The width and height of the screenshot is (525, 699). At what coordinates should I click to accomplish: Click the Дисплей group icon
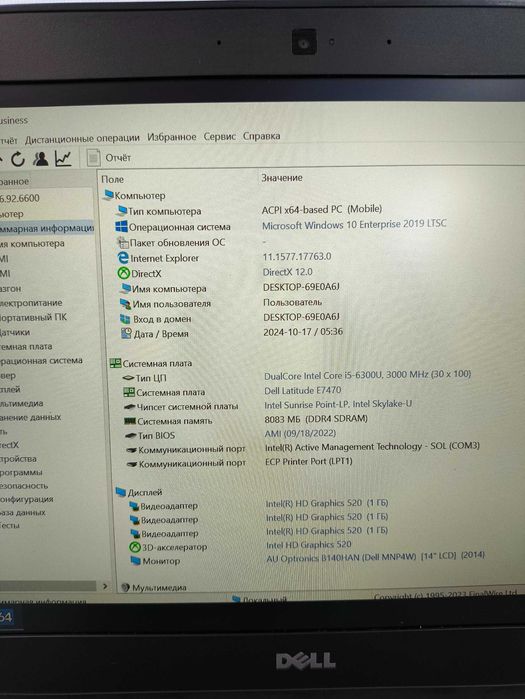point(121,492)
